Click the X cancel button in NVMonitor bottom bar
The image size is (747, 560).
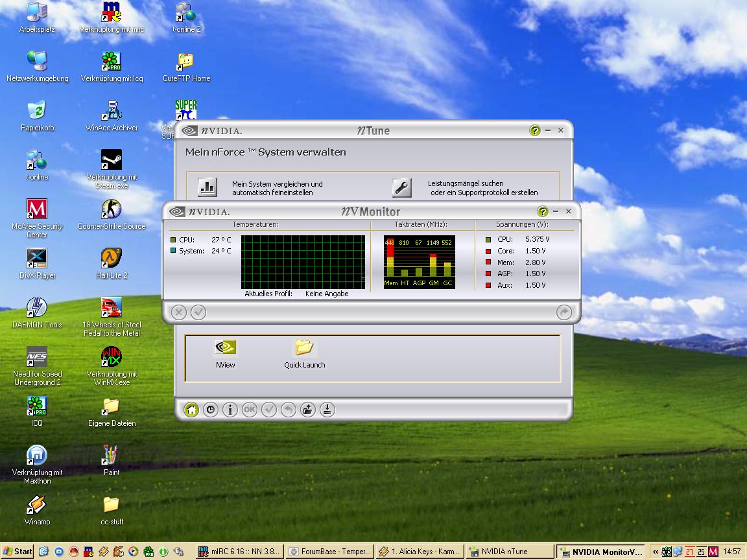(x=179, y=312)
